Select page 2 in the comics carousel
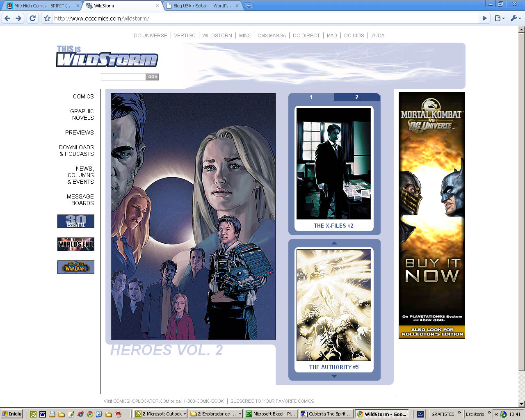This screenshot has width=525, height=420. [357, 97]
